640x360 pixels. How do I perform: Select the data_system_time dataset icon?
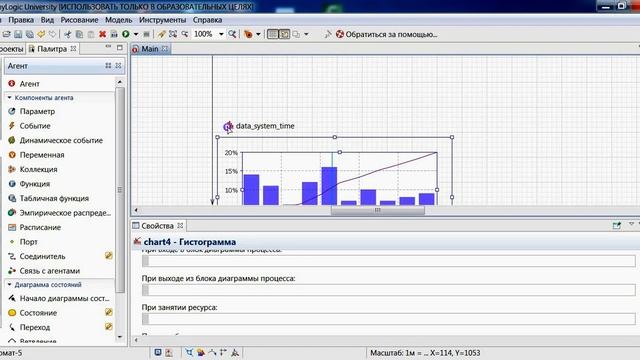pos(228,126)
